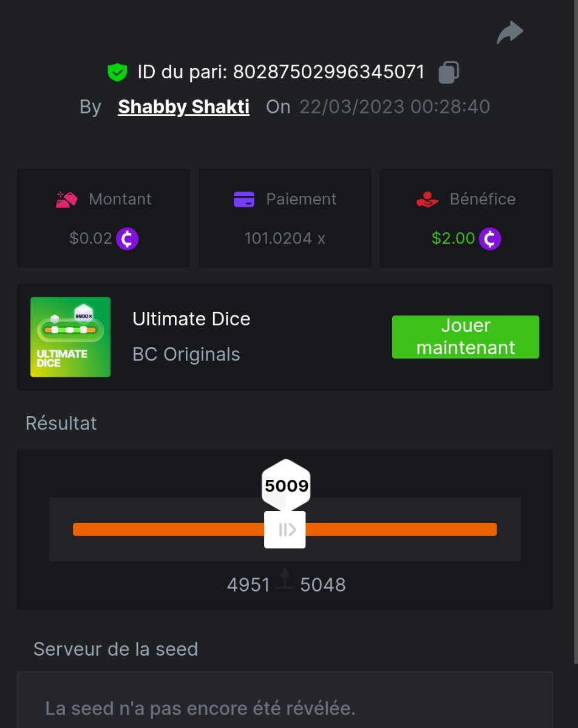Open Shabby Shakti's profile
Viewport: 578px width, 728px height.
(x=183, y=107)
